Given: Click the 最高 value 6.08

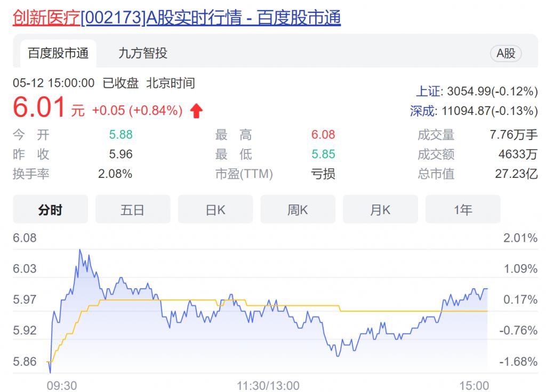Looking at the screenshot, I should [x=323, y=135].
